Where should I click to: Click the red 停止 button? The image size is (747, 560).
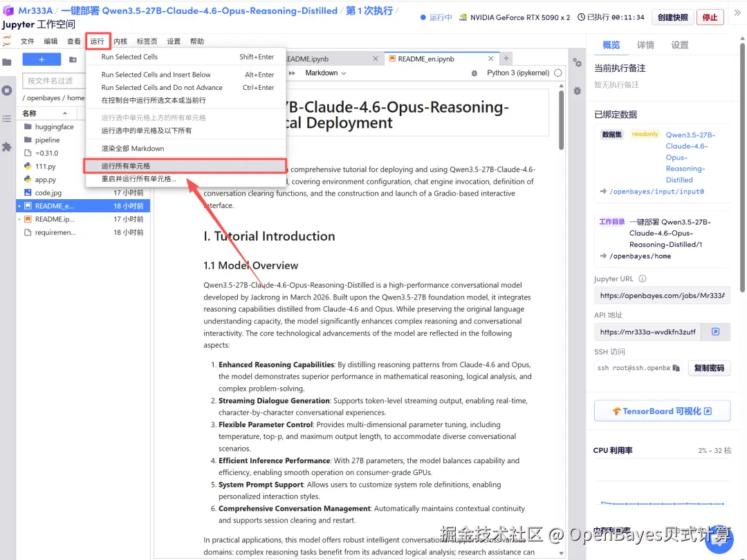click(x=710, y=17)
